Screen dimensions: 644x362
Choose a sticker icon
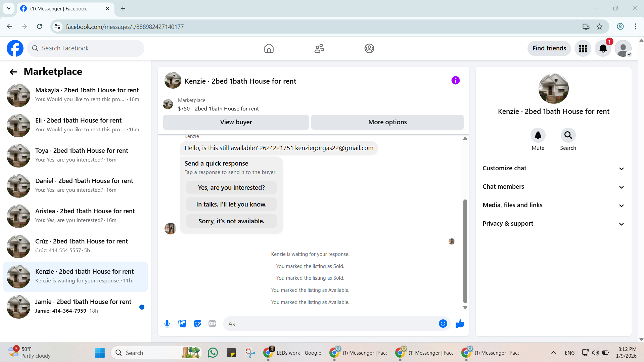(197, 324)
